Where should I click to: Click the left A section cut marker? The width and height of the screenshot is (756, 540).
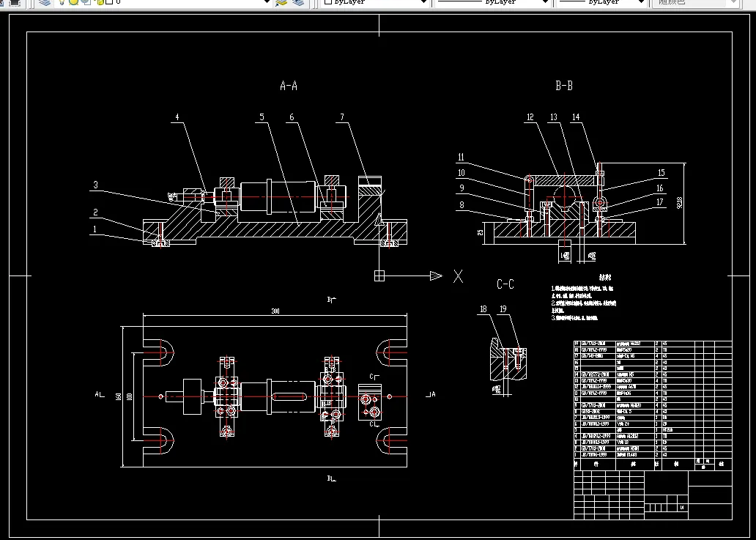[x=100, y=394]
